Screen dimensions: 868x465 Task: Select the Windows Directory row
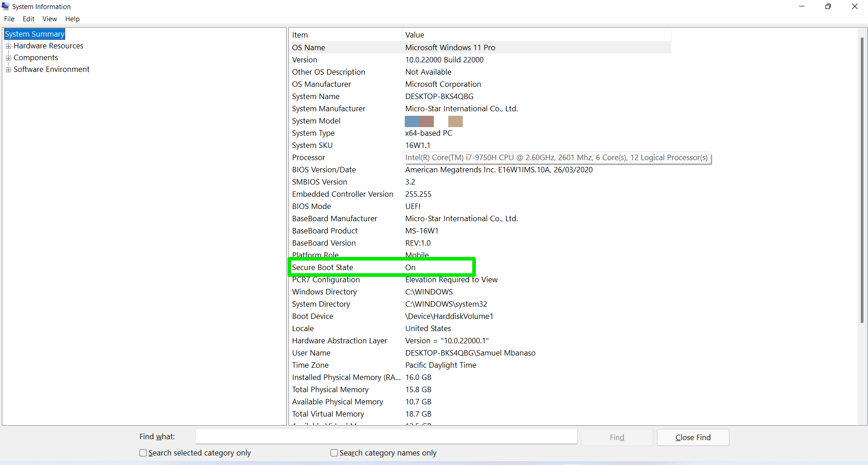pos(480,292)
